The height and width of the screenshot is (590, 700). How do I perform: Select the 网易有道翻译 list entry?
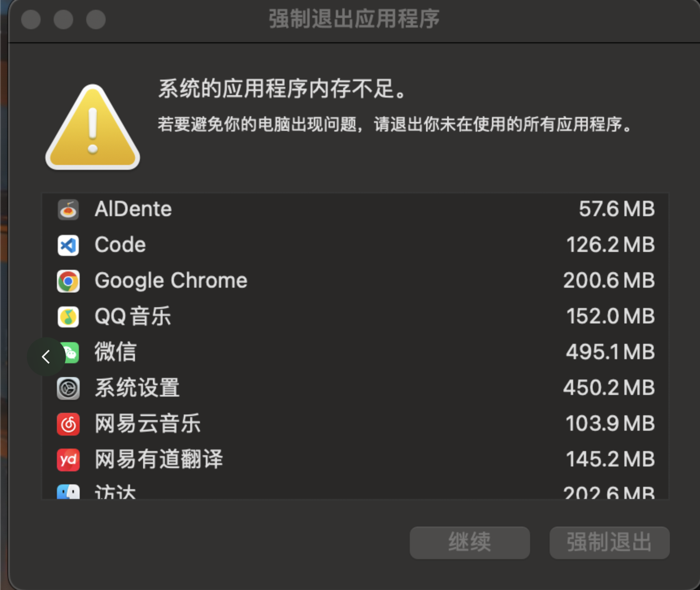[355, 460]
